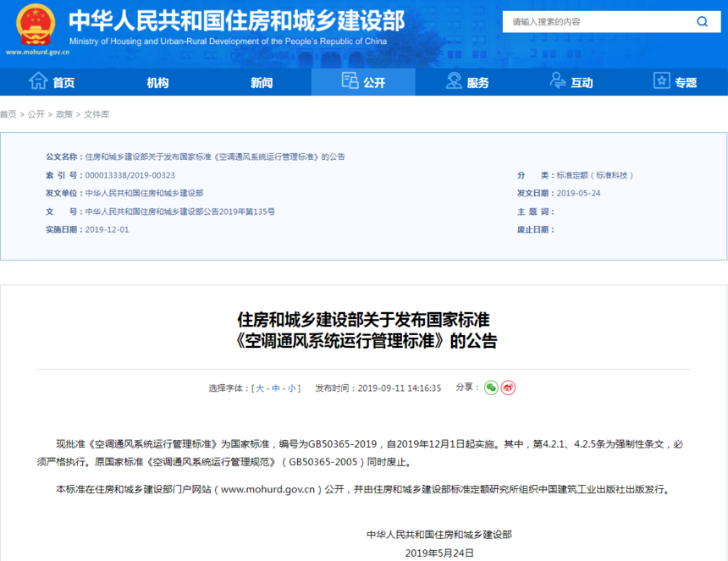The height and width of the screenshot is (561, 728).
Task: Click the 废止日期 label
Action: [534, 229]
